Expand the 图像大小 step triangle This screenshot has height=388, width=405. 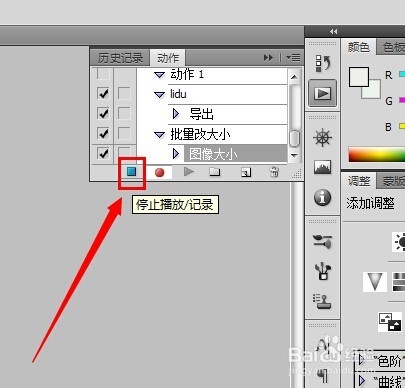pos(176,154)
